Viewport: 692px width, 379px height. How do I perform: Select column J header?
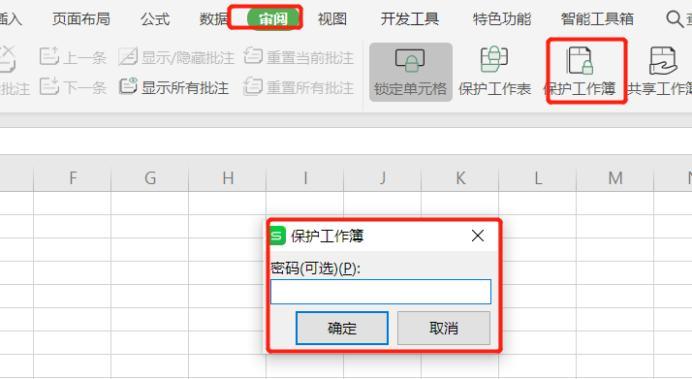point(383,178)
